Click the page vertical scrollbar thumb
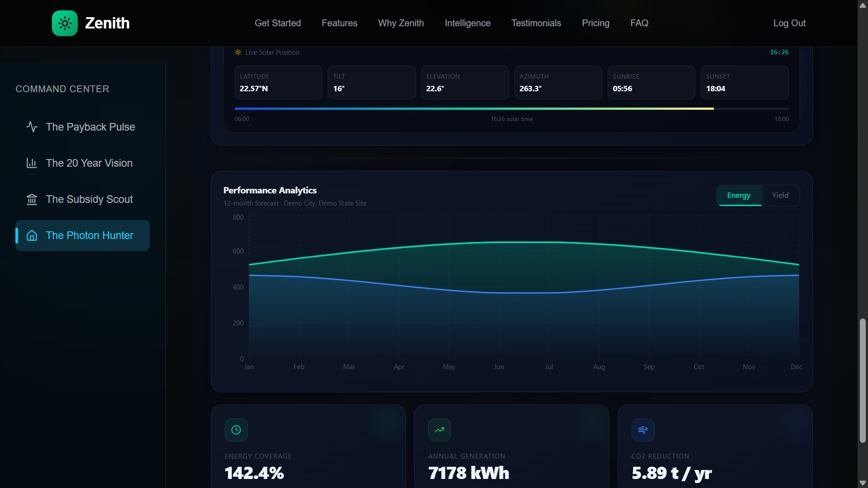 pos(863,380)
